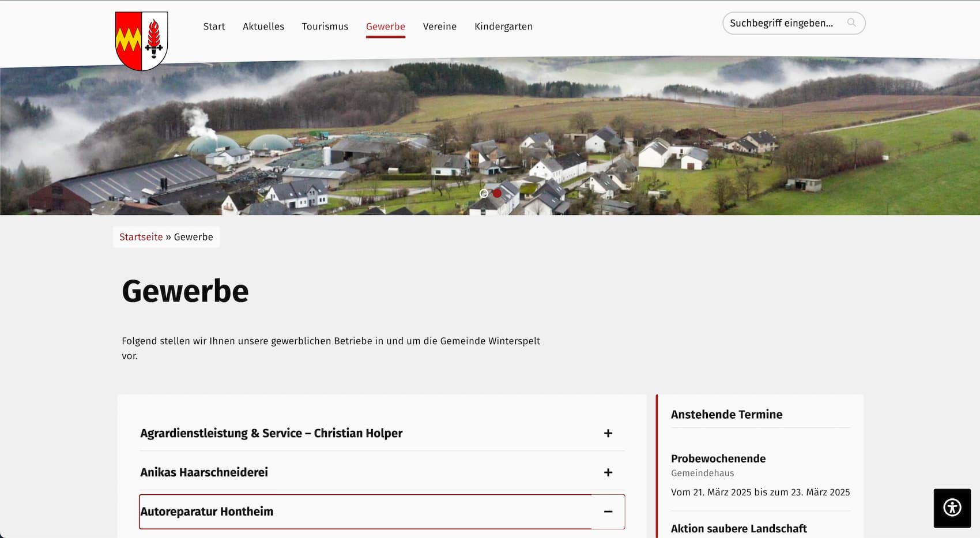Image resolution: width=980 pixels, height=538 pixels.
Task: Click the Anstehende Termine heading
Action: pyautogui.click(x=727, y=415)
